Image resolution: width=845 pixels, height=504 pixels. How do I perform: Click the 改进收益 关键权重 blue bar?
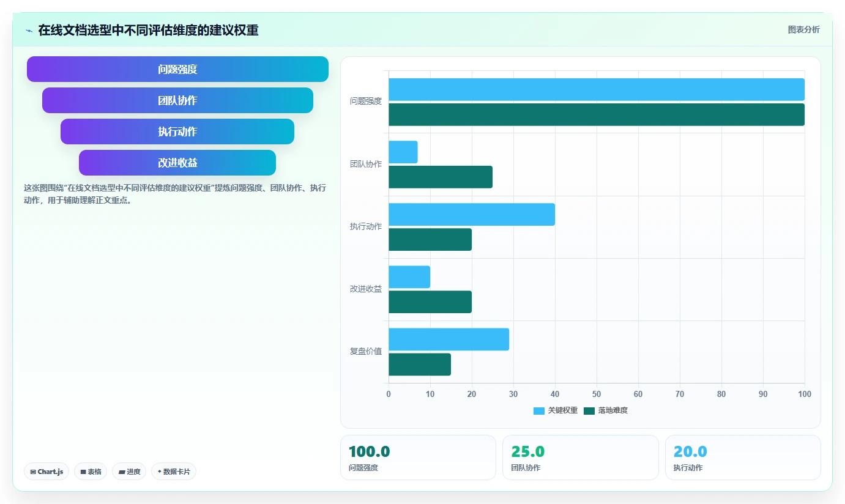pyautogui.click(x=409, y=276)
